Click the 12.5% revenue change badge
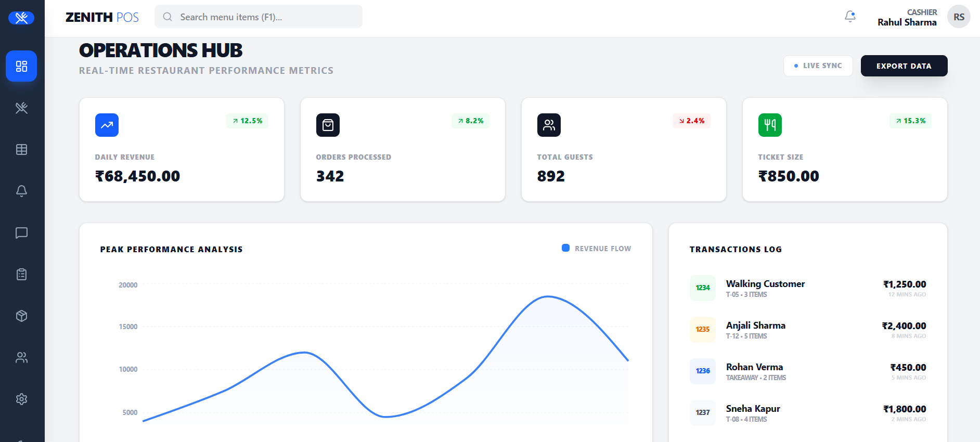This screenshot has width=980, height=442. 247,121
